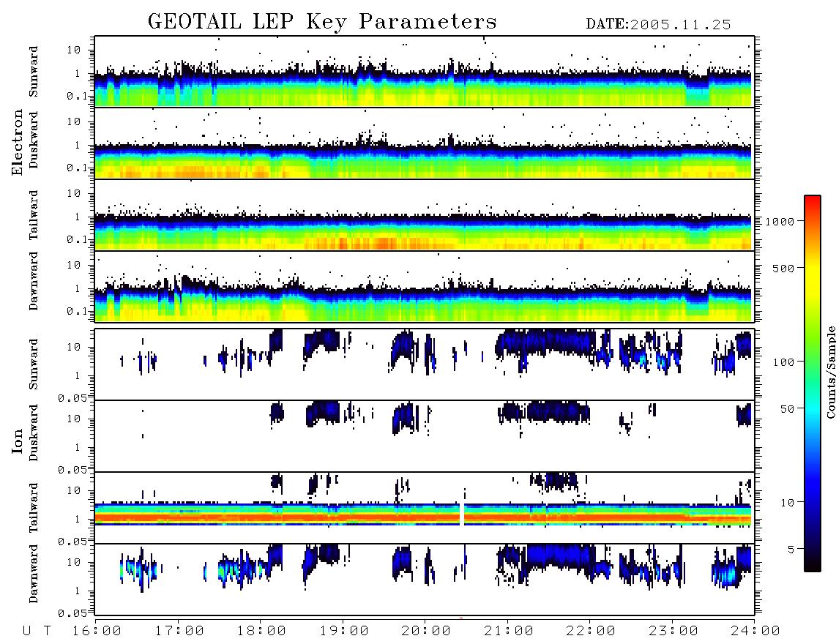This screenshot has height=644, width=836.
Task: Click the 100 tick on the colorbar
Action: 784,362
